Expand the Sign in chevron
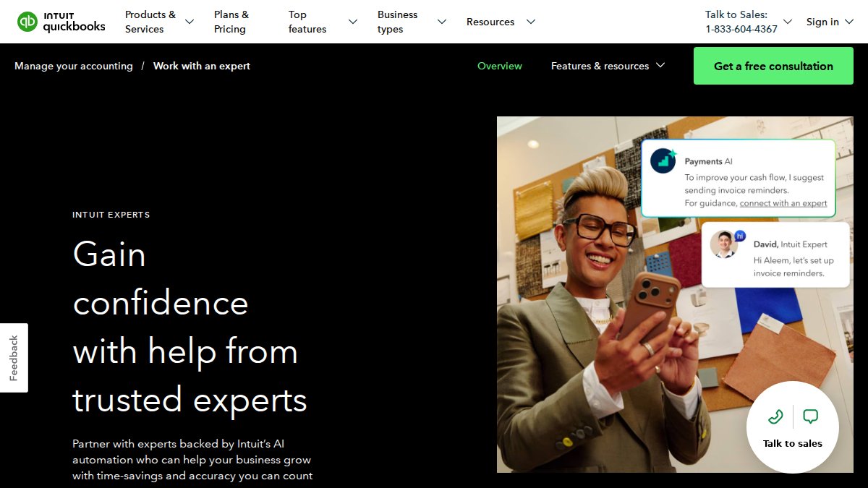Screen dimensions: 868x488 click(x=849, y=22)
